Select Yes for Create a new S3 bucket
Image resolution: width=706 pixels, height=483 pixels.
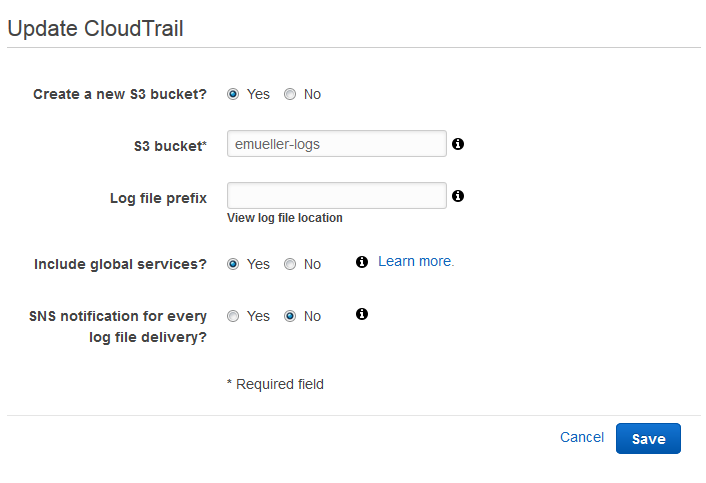coord(233,94)
